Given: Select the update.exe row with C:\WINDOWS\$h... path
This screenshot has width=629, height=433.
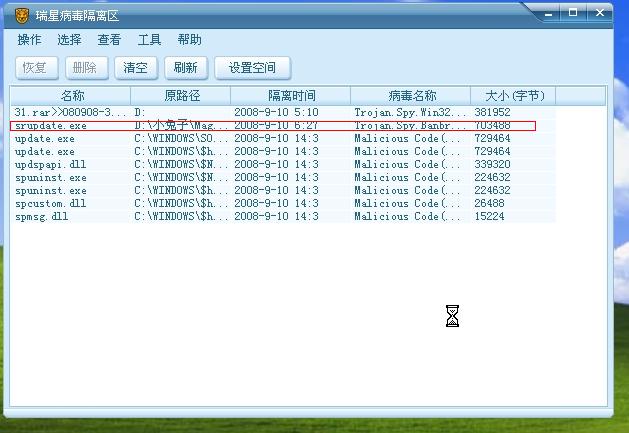Looking at the screenshot, I should click(283, 152).
